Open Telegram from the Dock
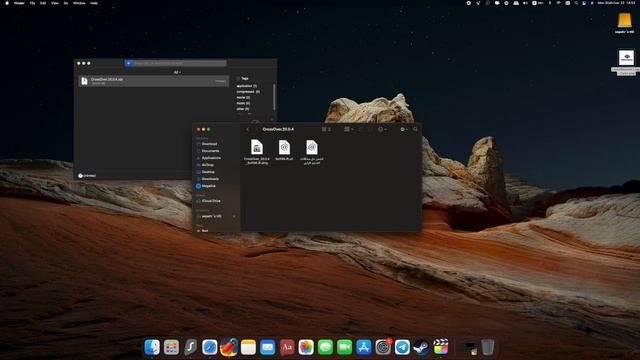The height and width of the screenshot is (360, 640). click(402, 347)
